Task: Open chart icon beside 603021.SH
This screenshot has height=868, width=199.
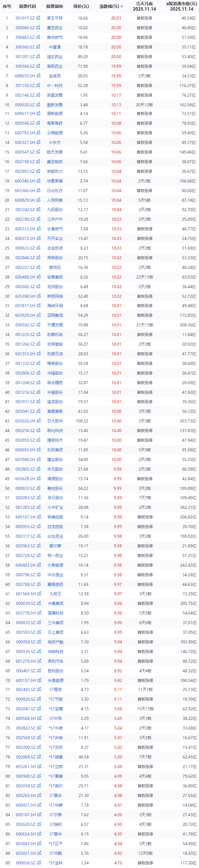Action: 38,853
